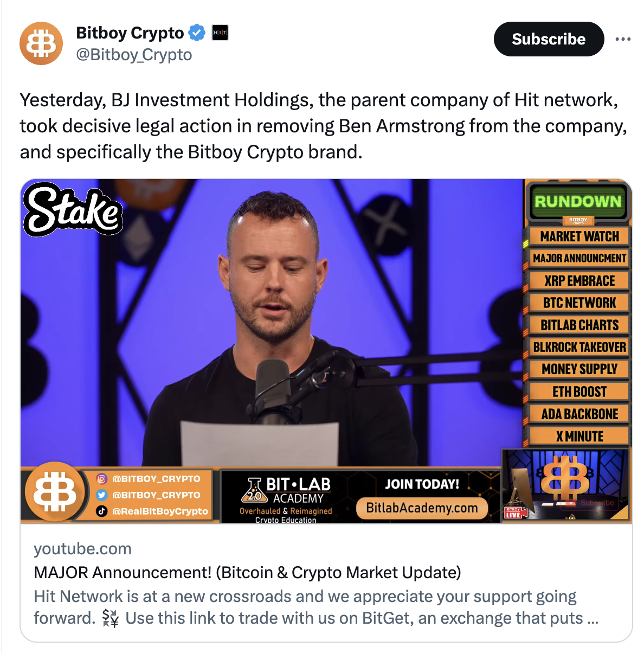This screenshot has width=644, height=653.
Task: Open the youtube.com link card domain
Action: [x=82, y=548]
